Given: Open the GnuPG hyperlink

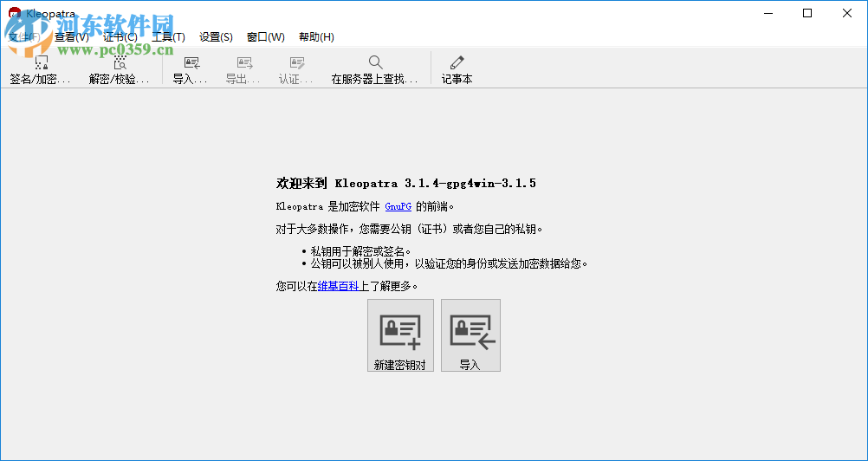Looking at the screenshot, I should 398,206.
